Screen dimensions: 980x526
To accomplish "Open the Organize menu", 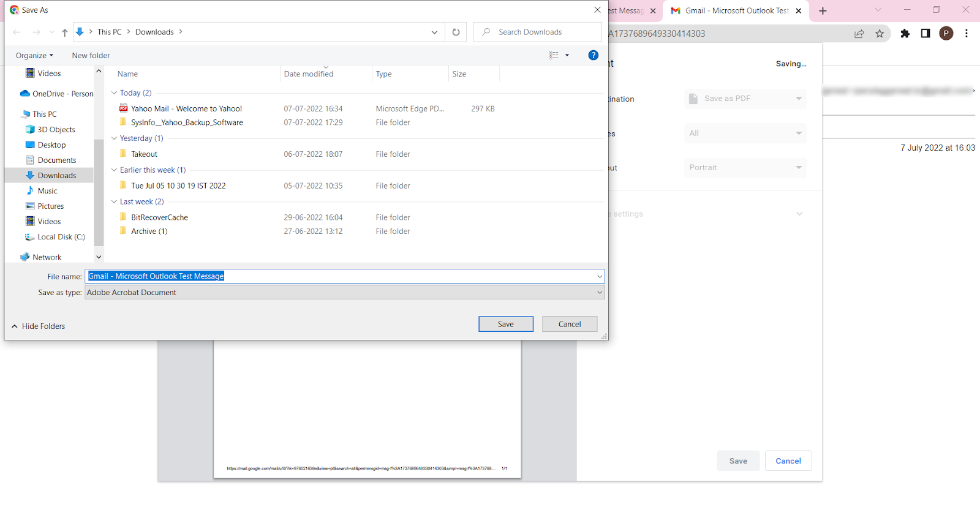I will tap(34, 56).
